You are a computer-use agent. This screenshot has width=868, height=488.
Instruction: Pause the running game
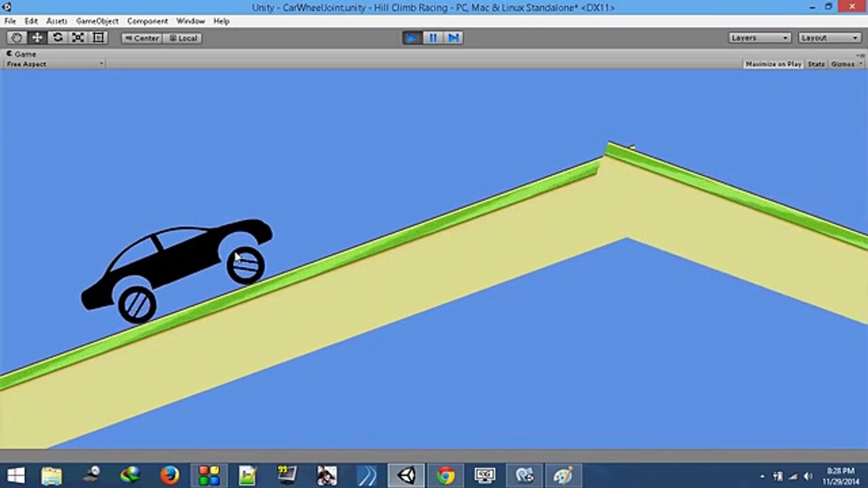pyautogui.click(x=433, y=38)
